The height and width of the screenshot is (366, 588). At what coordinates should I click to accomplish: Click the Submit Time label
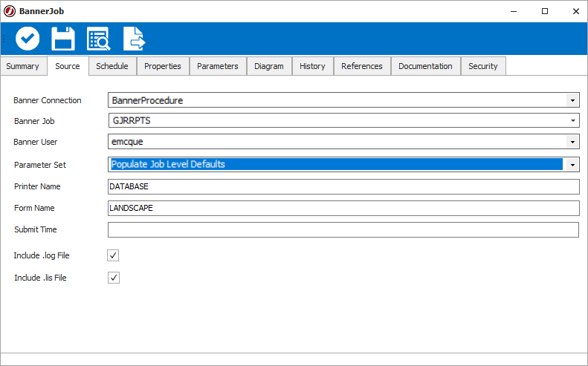[x=36, y=229]
